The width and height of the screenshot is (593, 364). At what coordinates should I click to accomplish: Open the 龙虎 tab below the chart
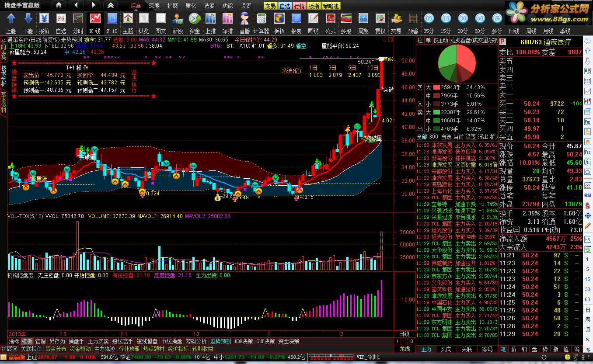click(405, 349)
